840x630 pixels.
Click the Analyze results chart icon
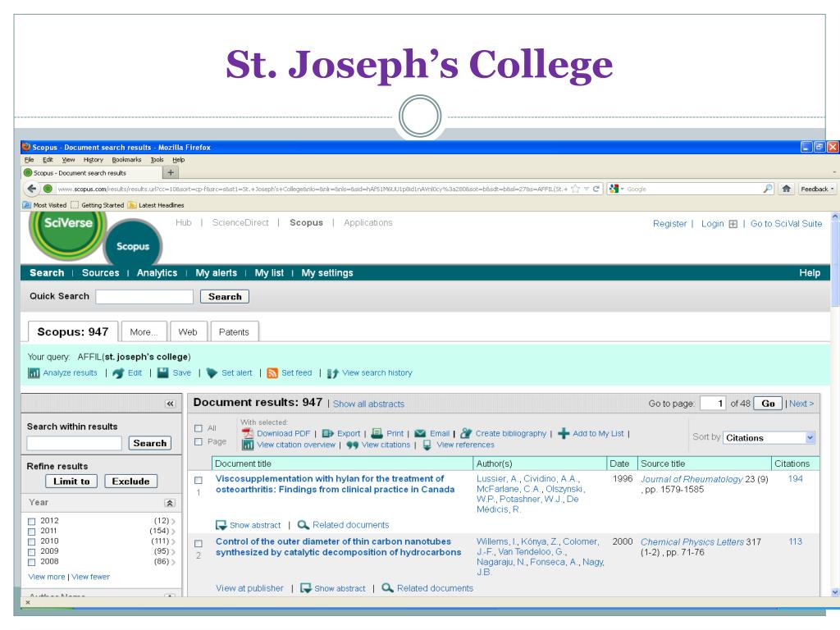[34, 373]
